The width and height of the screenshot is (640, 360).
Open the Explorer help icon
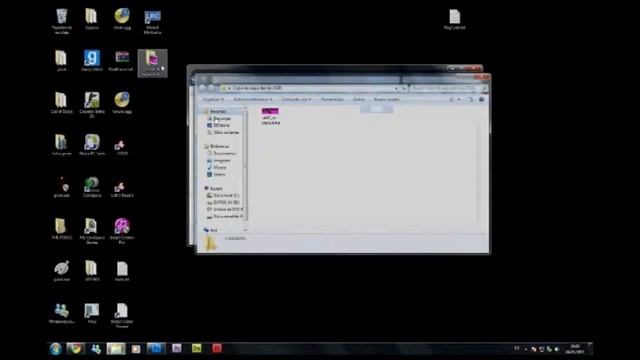tap(481, 99)
